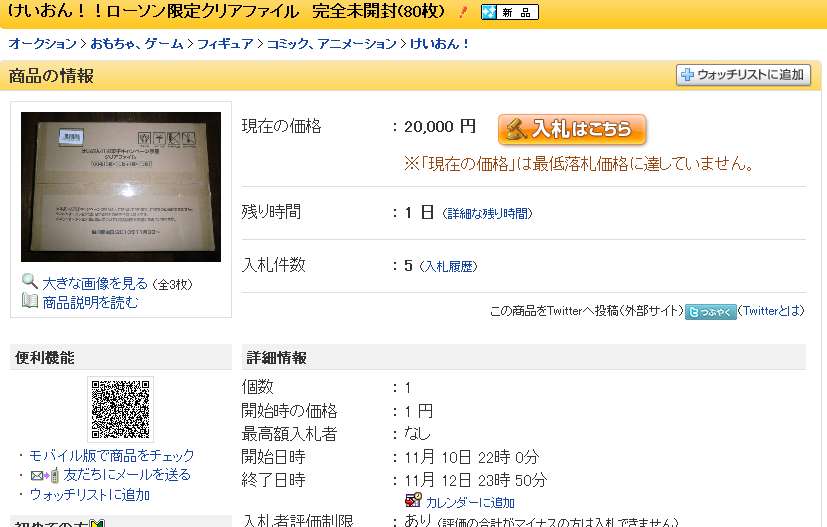Click the QR code image
The height and width of the screenshot is (527, 827).
pyautogui.click(x=120, y=409)
